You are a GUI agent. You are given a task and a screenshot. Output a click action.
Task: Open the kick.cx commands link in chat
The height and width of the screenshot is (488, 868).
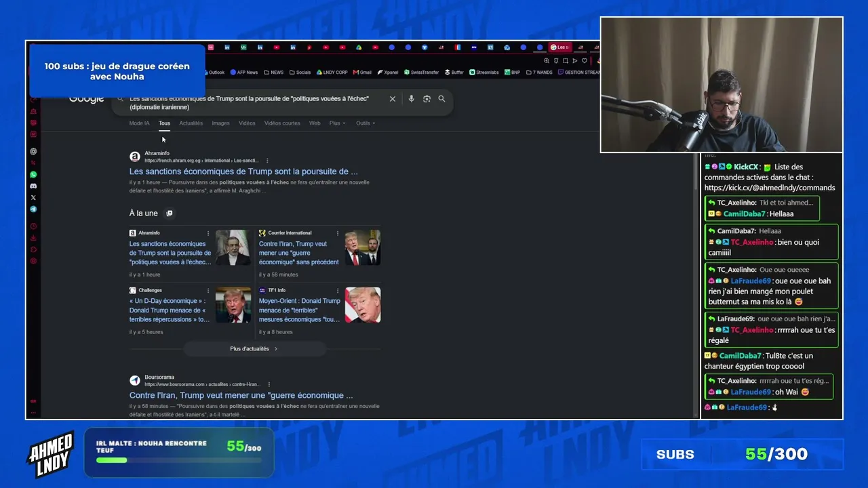coord(770,188)
